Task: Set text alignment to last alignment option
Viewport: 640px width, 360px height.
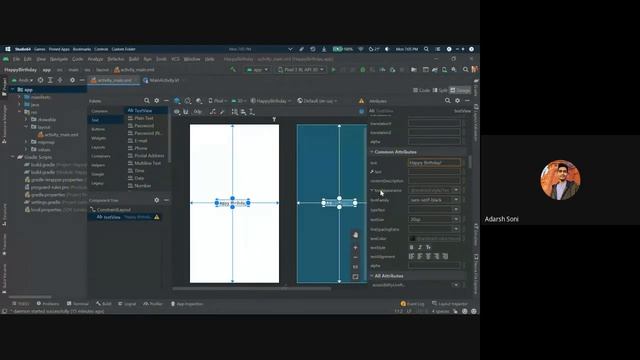Action: [445, 256]
